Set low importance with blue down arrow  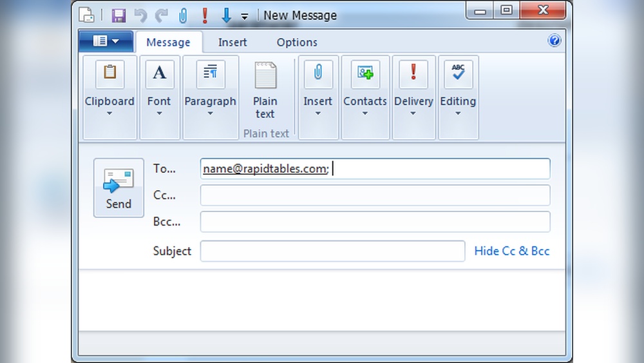coord(226,15)
